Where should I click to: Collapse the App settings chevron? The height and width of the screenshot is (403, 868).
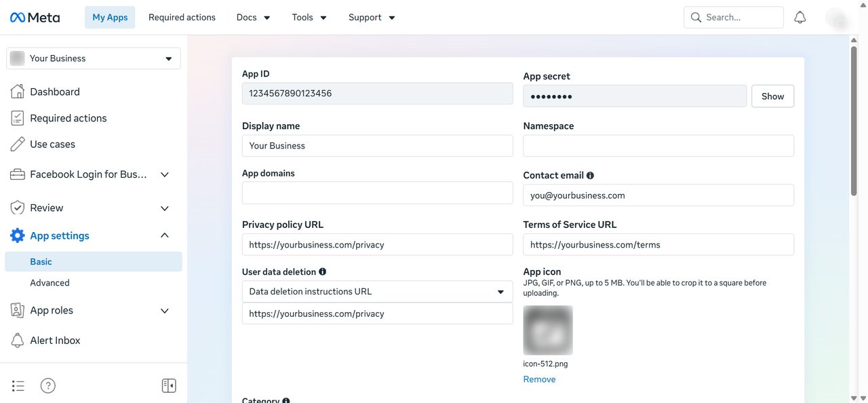(x=164, y=235)
